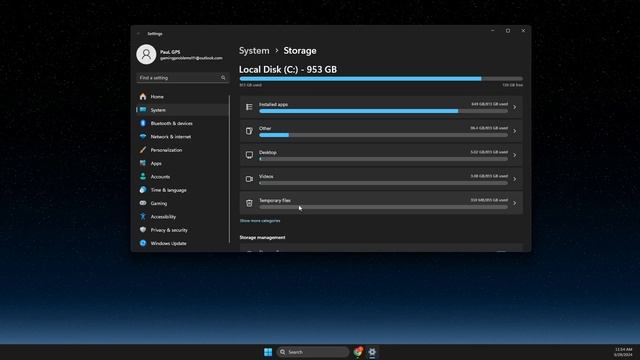Click the Temporary files label

[x=275, y=200]
